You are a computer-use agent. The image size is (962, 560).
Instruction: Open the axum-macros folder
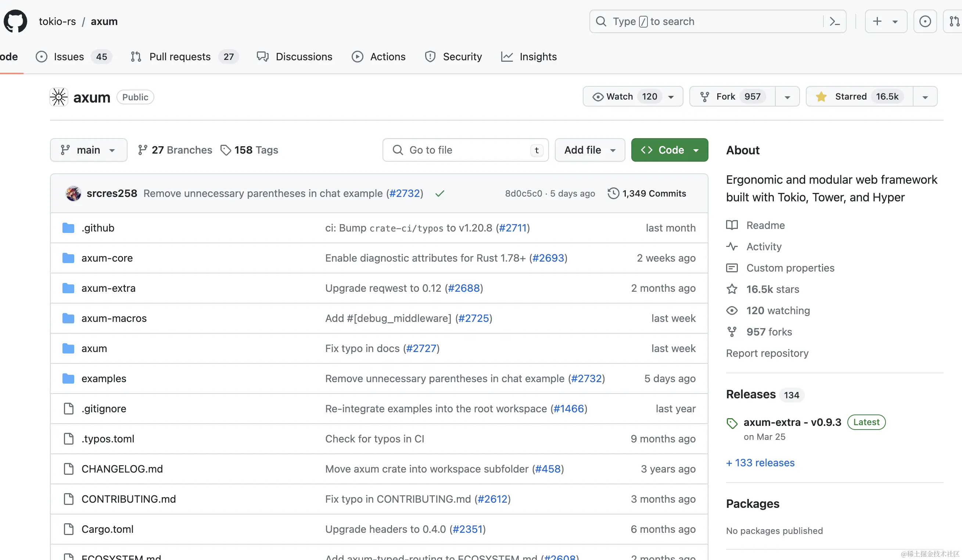tap(114, 318)
